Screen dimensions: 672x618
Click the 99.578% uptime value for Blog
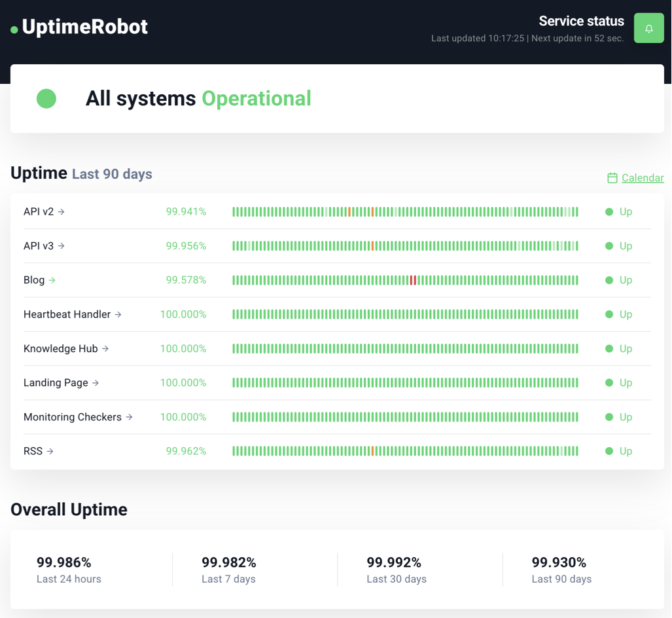pyautogui.click(x=186, y=280)
